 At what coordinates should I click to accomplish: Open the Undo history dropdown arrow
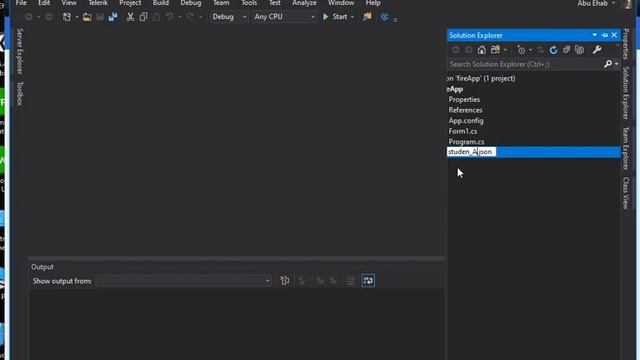(179, 17)
